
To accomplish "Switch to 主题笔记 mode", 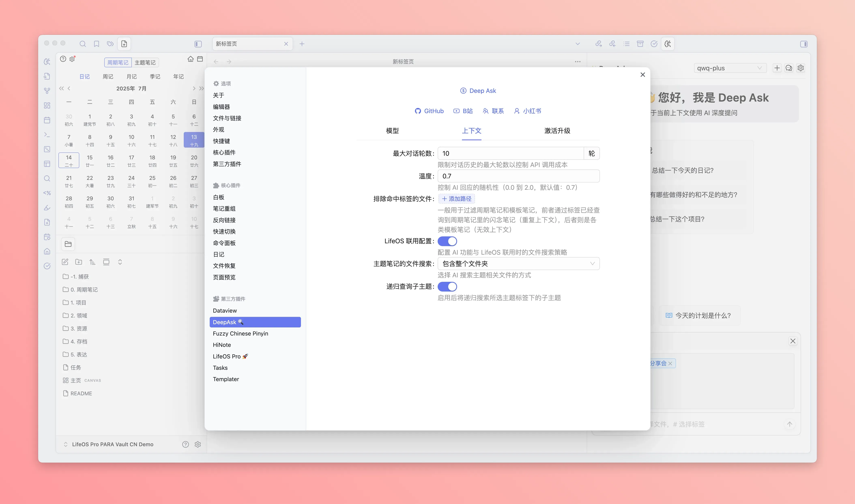I will [145, 62].
